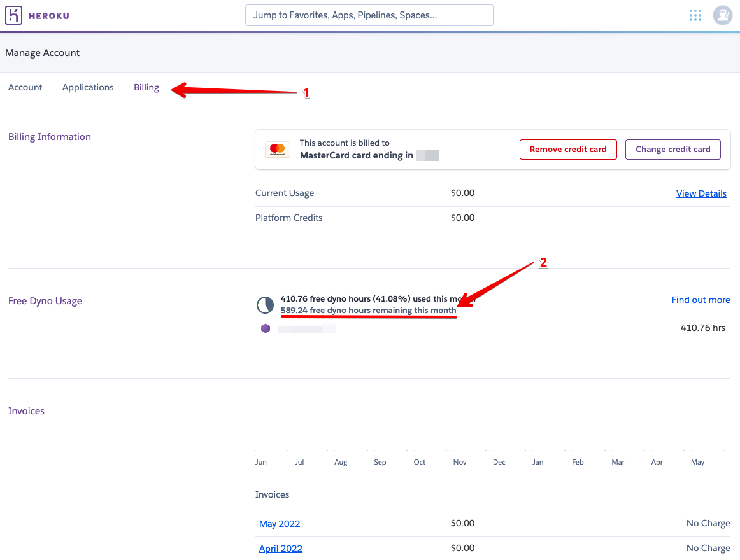Open View Details for current usage
Viewport: 740px width, 560px height.
[x=701, y=193]
